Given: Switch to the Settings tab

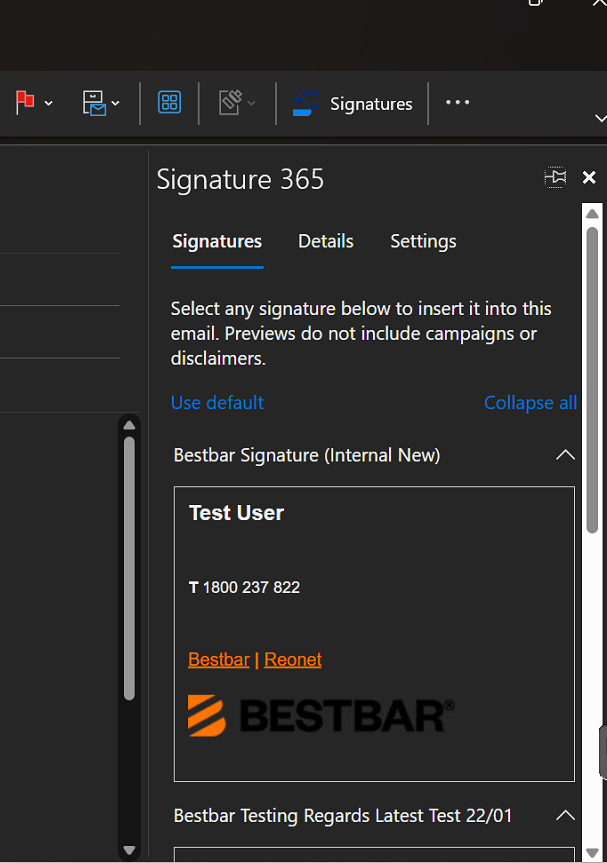Looking at the screenshot, I should (423, 242).
